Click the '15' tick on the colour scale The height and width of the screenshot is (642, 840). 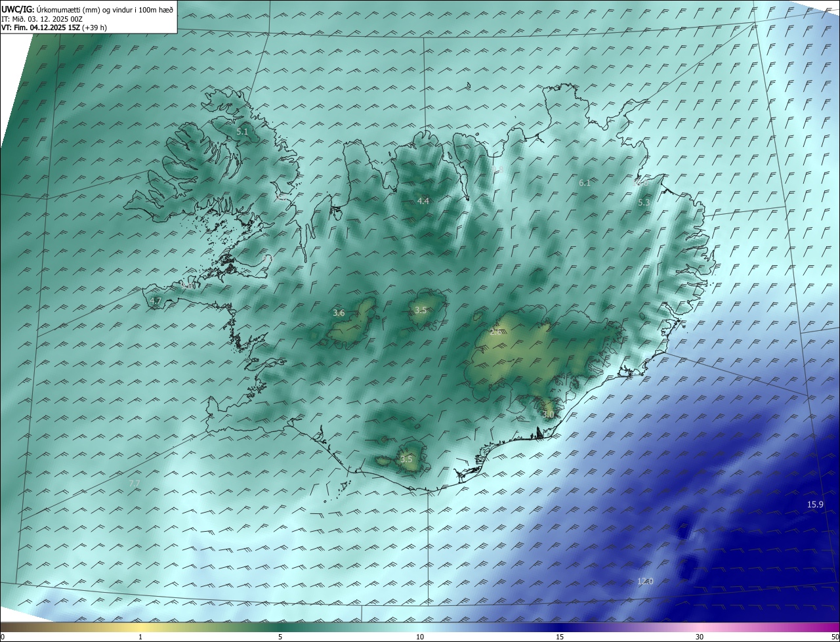click(x=560, y=637)
